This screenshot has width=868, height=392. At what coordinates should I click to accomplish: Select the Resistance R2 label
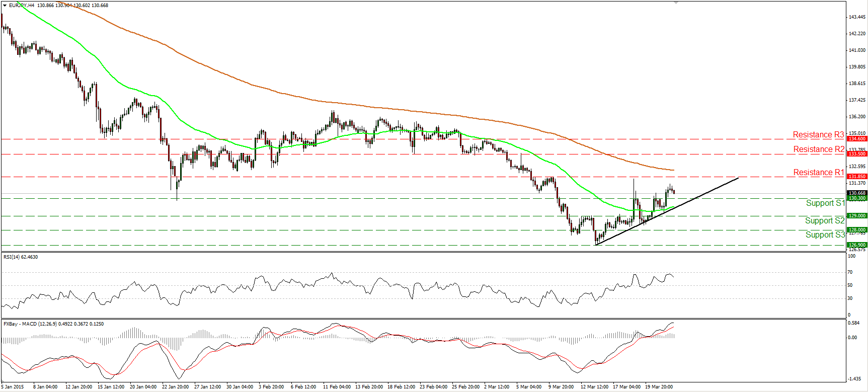[x=819, y=149]
